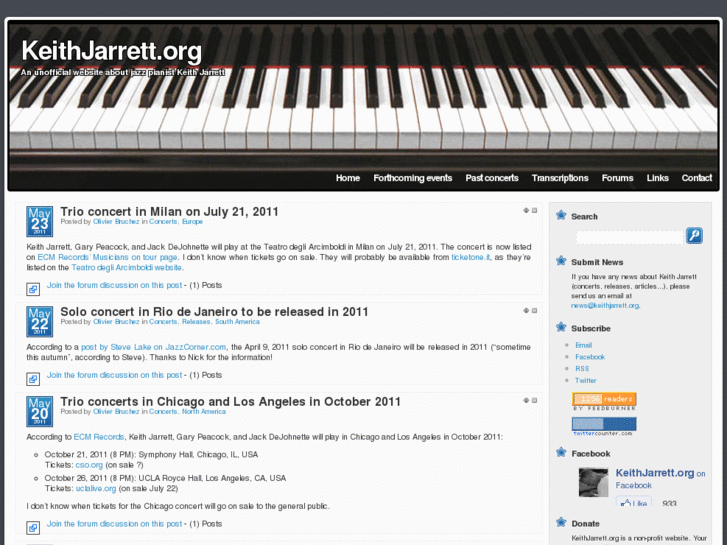The image size is (727, 545).
Task: Click the May 22 date badge
Action: [x=39, y=321]
